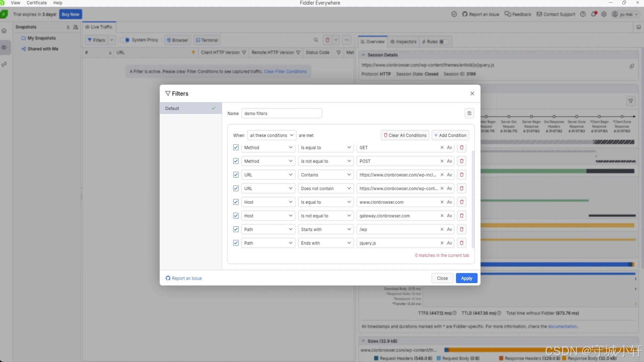
Task: Click the filter Name input field
Action: pos(281,113)
